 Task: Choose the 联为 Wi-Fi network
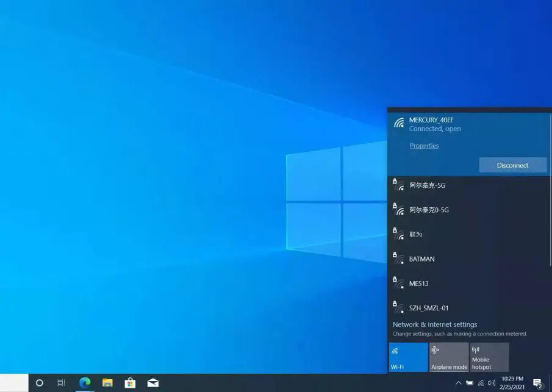pyautogui.click(x=469, y=234)
